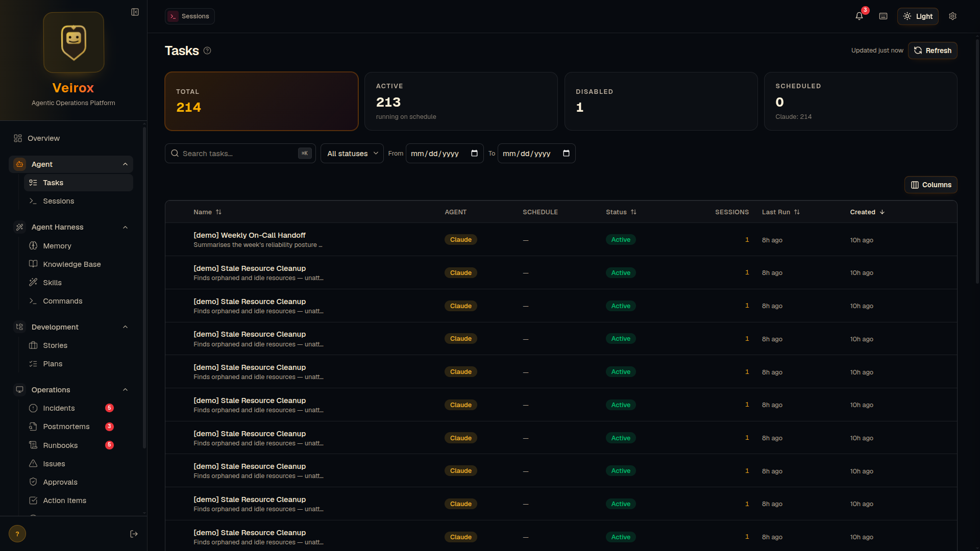Viewport: 980px width, 551px height.
Task: Collapse the Agent section
Action: coord(125,164)
